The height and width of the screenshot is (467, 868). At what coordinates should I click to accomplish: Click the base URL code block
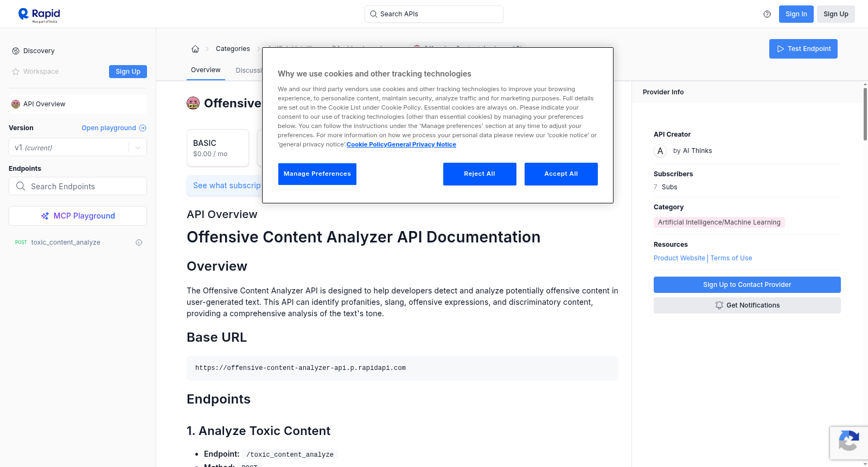click(x=403, y=368)
